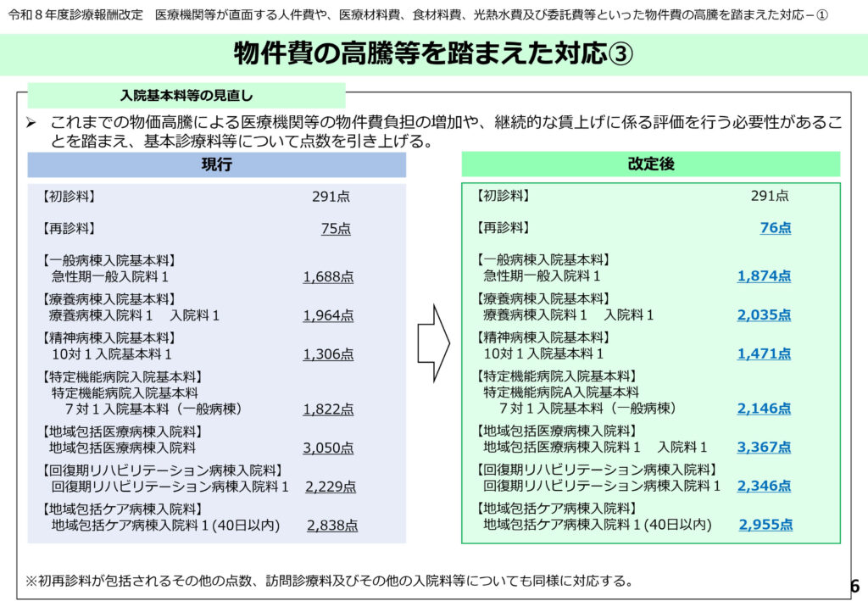Click the page number 6 at bottom right
The image size is (868, 601).
(x=854, y=586)
